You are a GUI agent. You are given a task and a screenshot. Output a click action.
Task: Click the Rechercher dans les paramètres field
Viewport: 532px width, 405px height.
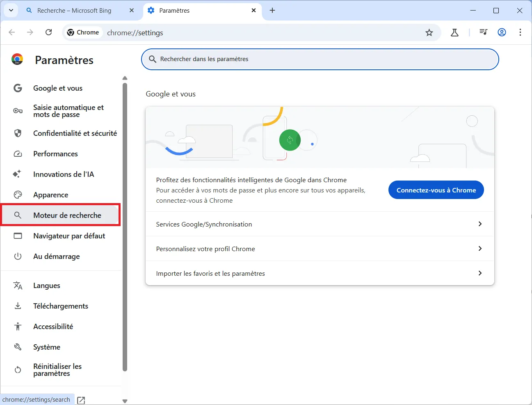[320, 59]
